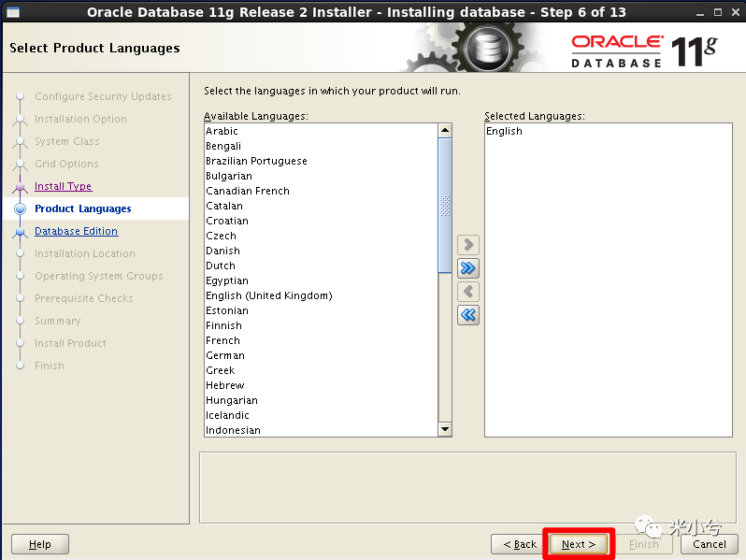746x560 pixels.
Task: Go to the Database Edition step
Action: (x=76, y=231)
